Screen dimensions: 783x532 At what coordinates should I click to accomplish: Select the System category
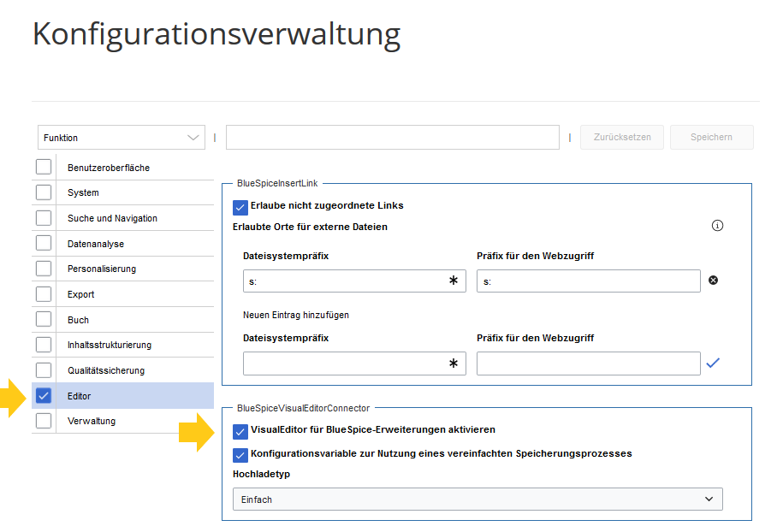tap(83, 192)
